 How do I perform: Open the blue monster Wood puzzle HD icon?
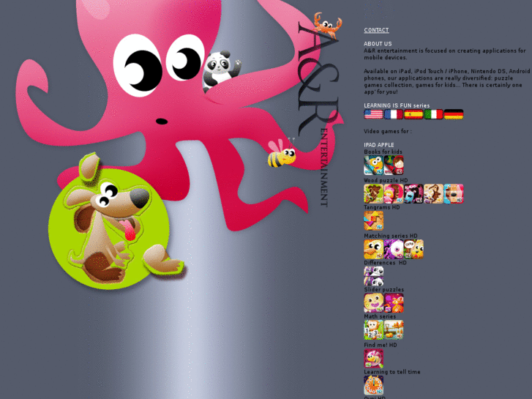(x=413, y=193)
